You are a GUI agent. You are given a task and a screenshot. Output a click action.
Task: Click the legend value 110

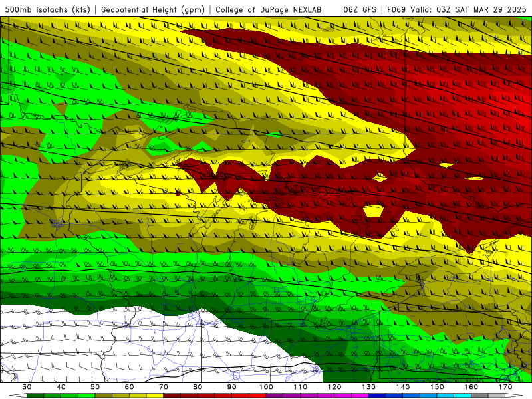point(301,387)
